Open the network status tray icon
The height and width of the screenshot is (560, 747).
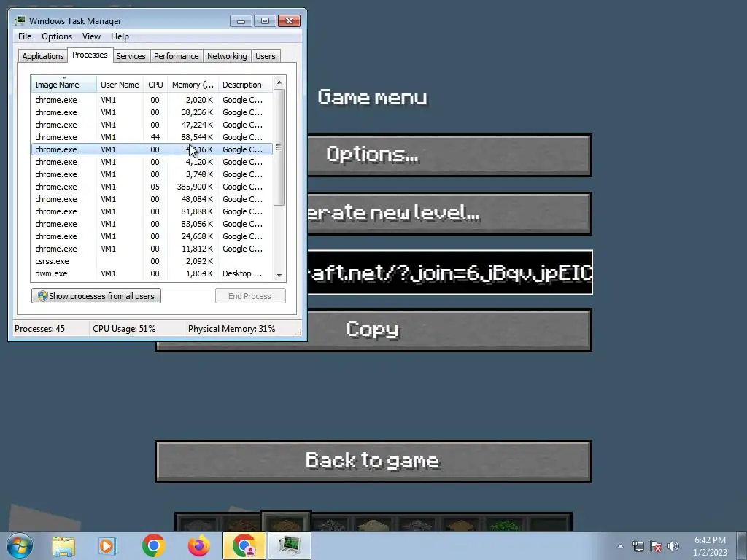638,546
